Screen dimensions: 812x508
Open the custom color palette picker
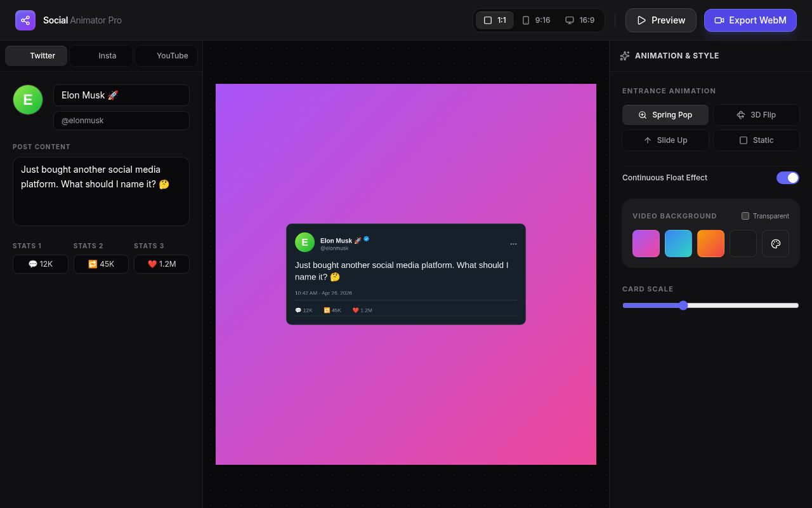coord(775,244)
